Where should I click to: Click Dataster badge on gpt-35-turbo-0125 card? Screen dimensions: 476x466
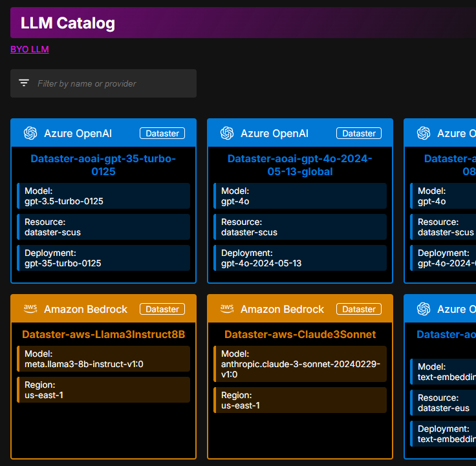162,133
